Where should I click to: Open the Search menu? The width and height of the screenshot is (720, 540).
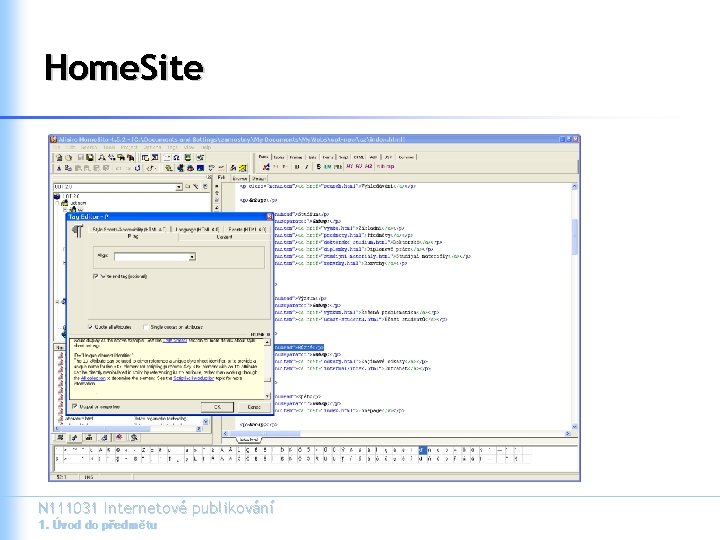(x=89, y=147)
